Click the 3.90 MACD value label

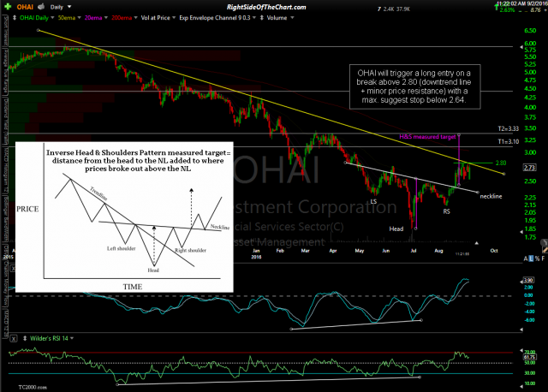tap(528, 280)
